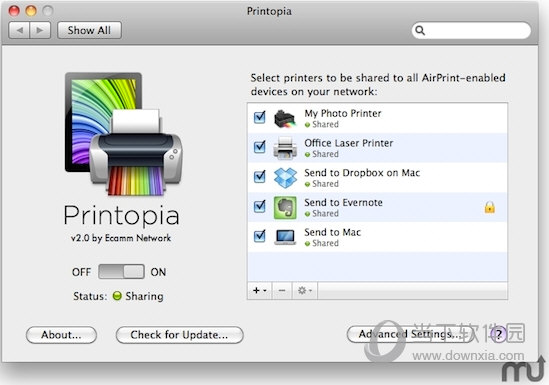Image resolution: width=549 pixels, height=385 pixels.
Task: Click the Show All button
Action: [89, 30]
